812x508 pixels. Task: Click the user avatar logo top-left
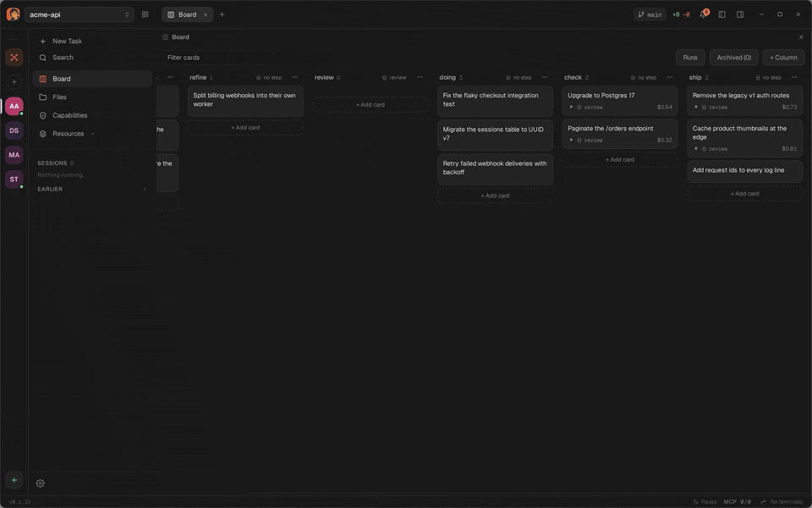(13, 14)
